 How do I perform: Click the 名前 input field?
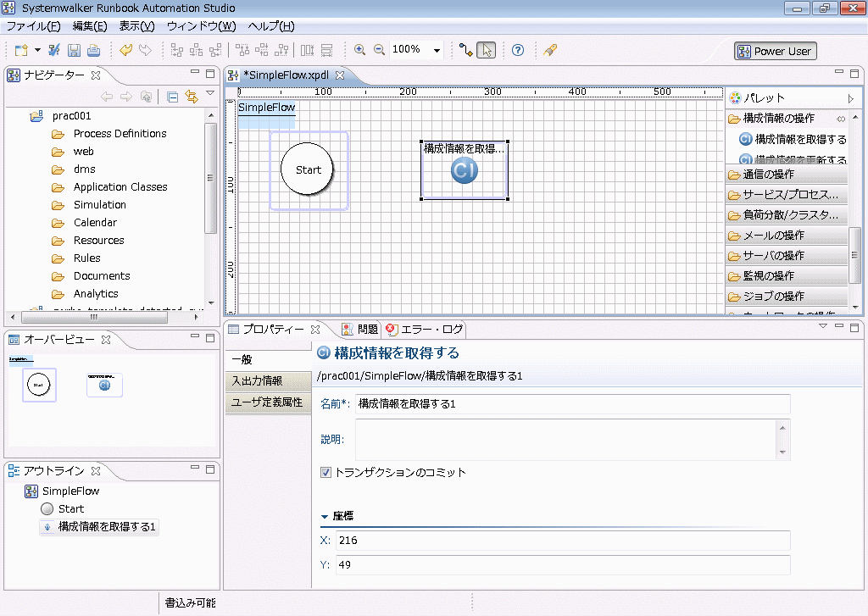click(572, 404)
